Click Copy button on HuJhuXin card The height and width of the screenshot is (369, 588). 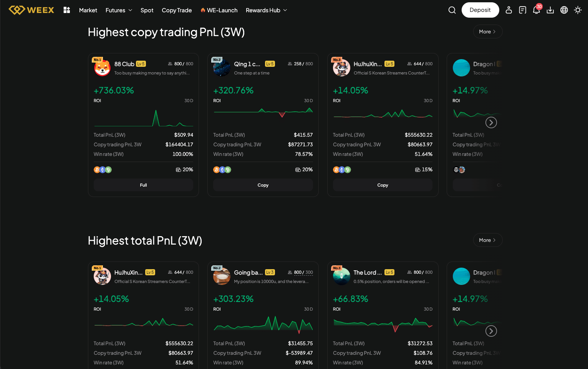click(x=383, y=185)
